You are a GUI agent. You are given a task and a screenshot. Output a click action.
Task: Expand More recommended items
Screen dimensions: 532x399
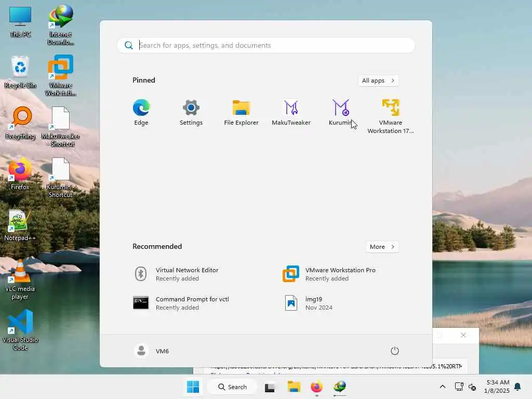click(382, 247)
